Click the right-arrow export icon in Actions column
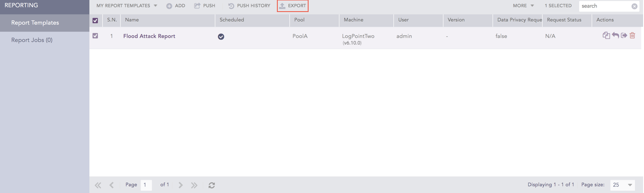The width and height of the screenshot is (644, 193). coord(624,36)
